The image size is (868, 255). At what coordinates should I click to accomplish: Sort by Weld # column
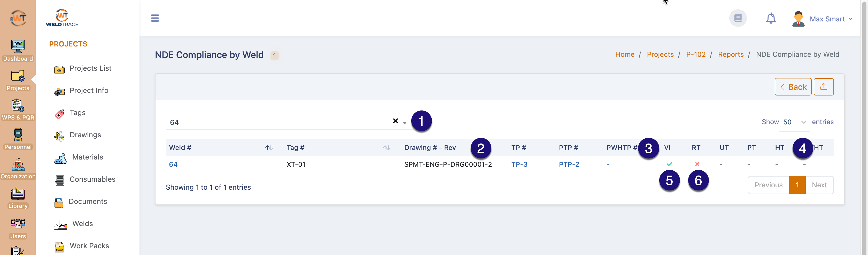269,148
